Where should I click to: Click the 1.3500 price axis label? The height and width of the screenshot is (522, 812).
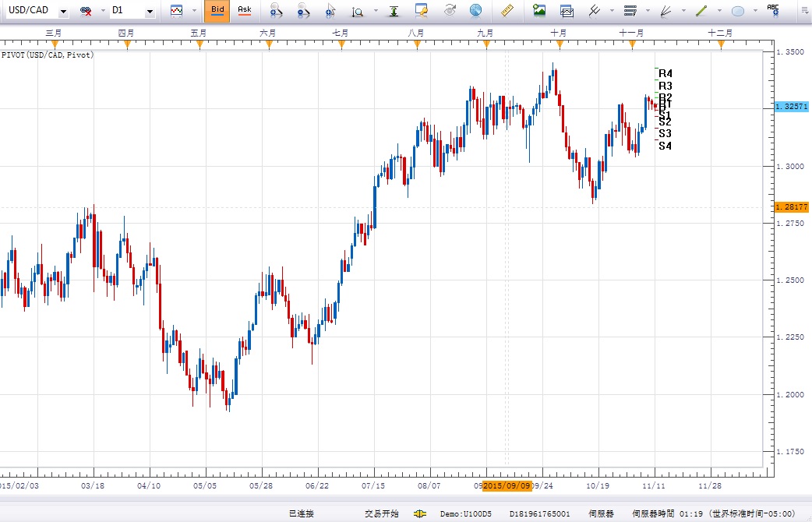790,51
